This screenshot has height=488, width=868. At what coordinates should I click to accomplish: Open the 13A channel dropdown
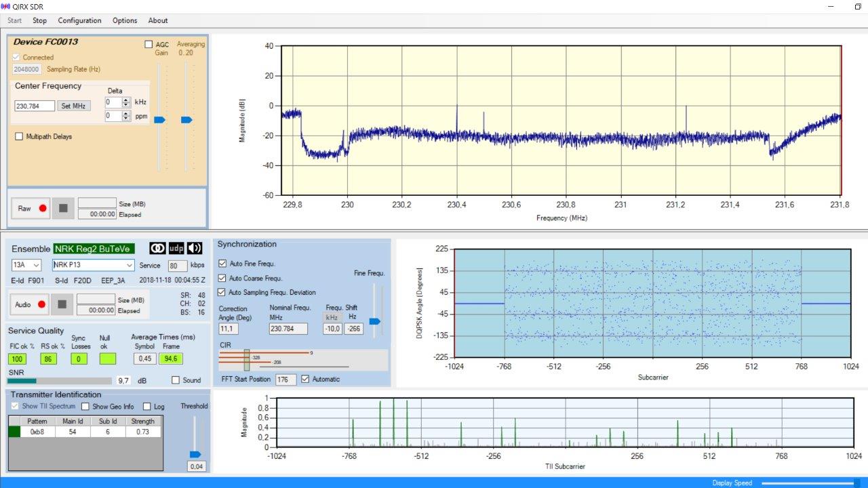point(26,265)
